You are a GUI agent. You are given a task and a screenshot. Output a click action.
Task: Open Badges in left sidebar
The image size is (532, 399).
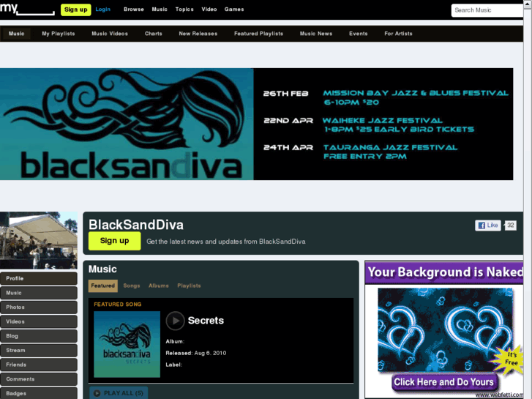pos(39,393)
